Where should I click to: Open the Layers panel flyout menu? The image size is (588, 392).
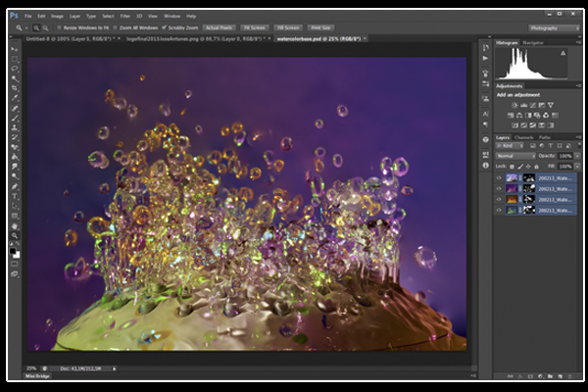coord(578,137)
